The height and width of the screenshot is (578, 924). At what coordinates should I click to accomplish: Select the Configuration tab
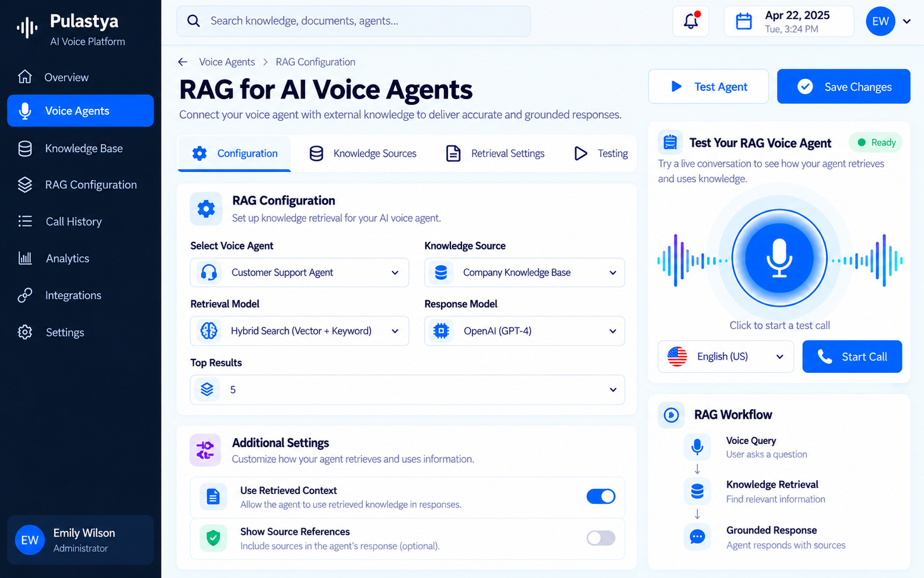tap(234, 154)
